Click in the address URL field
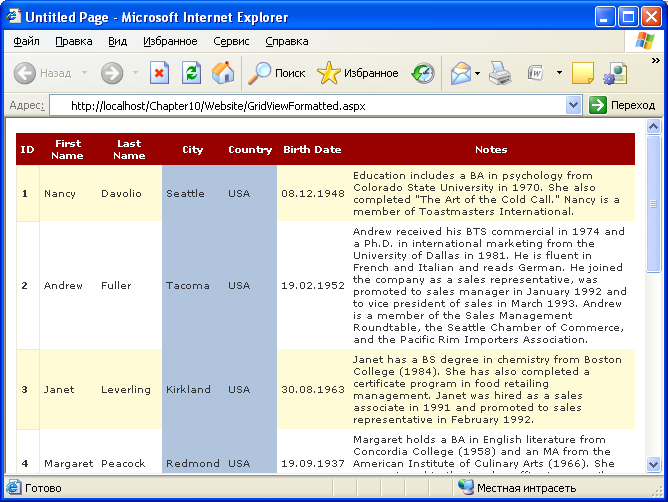This screenshot has height=502, width=668. 300,105
